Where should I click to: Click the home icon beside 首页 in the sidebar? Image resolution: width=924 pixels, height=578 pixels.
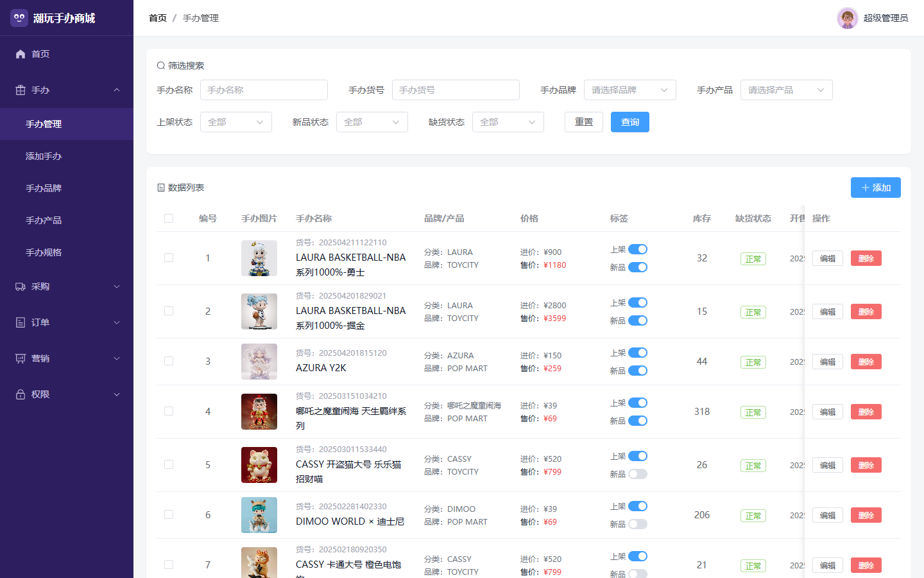tap(21, 54)
